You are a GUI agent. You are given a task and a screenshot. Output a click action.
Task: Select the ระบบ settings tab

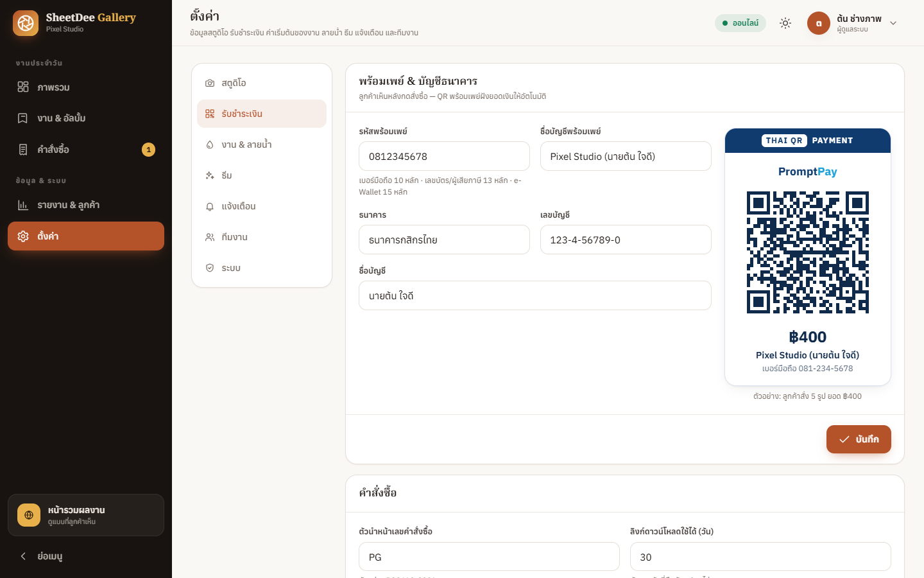(x=262, y=268)
